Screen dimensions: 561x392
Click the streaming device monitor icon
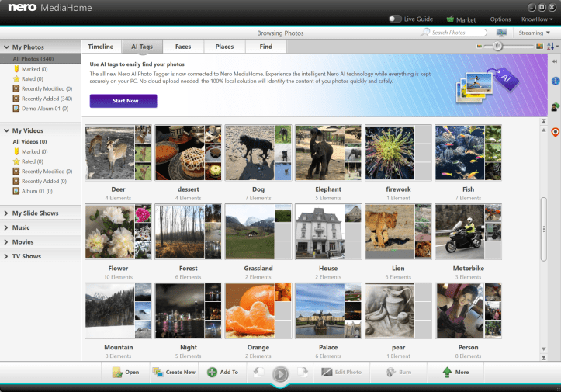click(501, 33)
